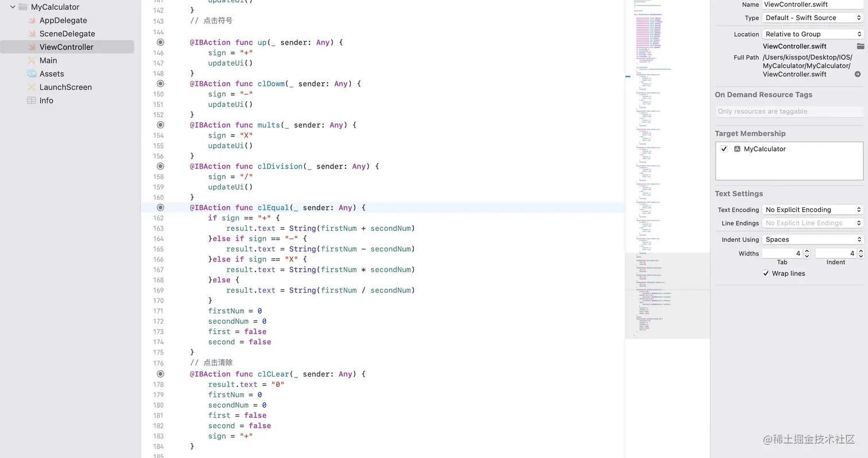
Task: Click the Indent width field
Action: click(836, 254)
